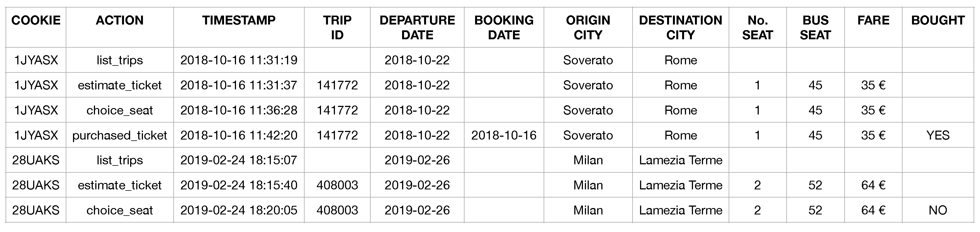Click the COOKIE column header
Viewport: 980px width, 232px height.
tap(36, 21)
